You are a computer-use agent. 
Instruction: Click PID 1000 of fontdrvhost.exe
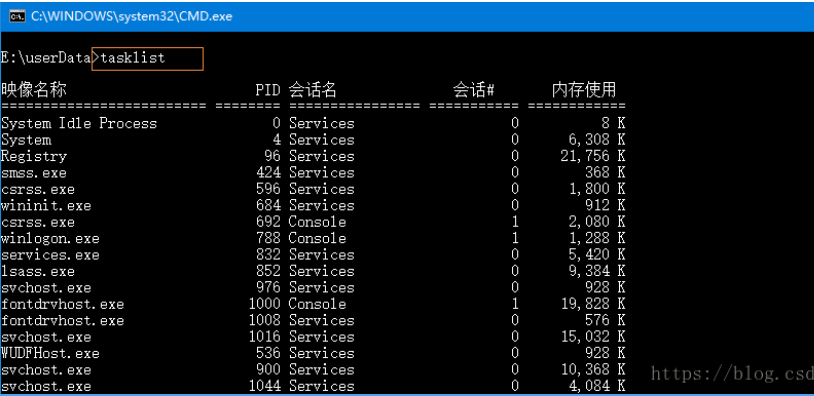pyautogui.click(x=264, y=304)
